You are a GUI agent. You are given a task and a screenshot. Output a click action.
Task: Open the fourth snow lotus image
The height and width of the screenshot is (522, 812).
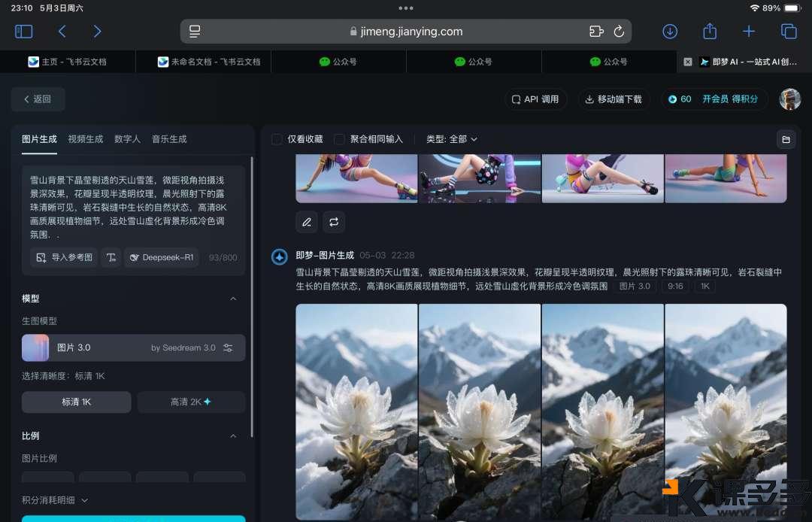point(726,411)
